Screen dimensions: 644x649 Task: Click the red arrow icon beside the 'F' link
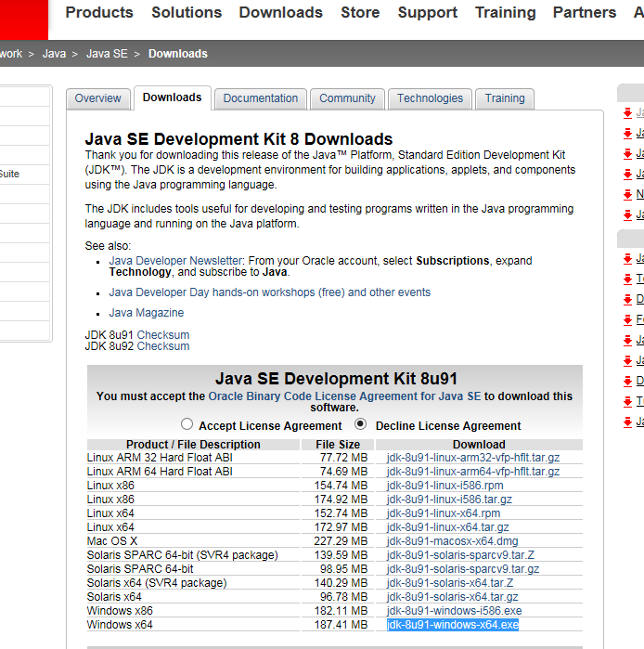(627, 319)
